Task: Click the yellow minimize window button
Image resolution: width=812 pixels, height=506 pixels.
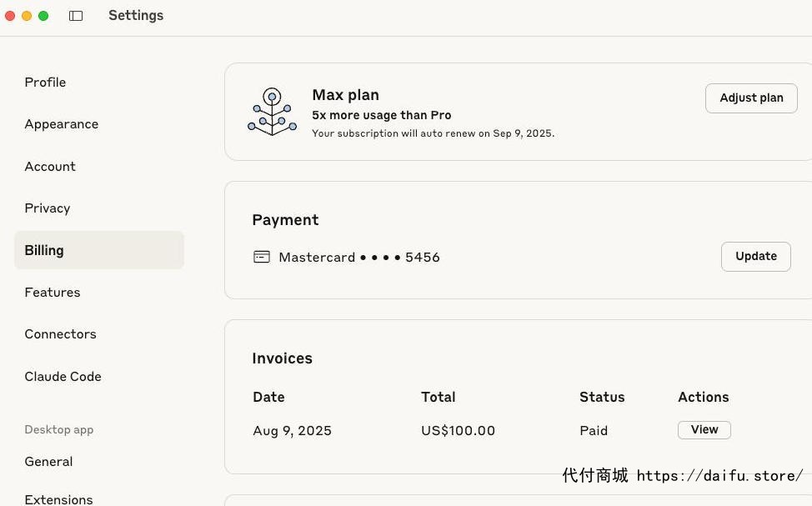Action: [x=27, y=16]
